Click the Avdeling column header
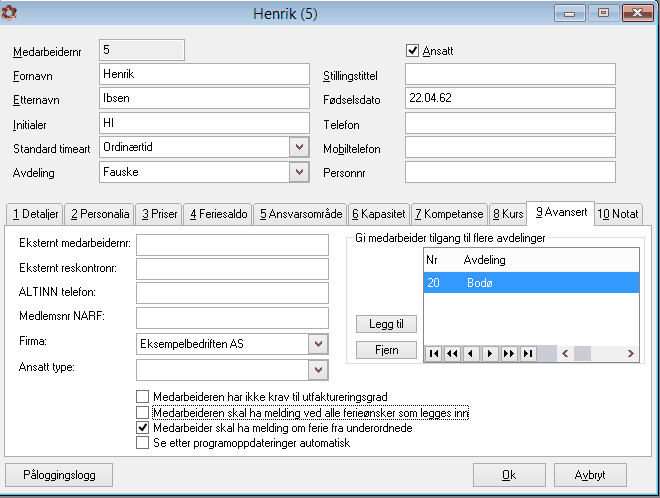Image resolution: width=660 pixels, height=498 pixels. pos(484,260)
